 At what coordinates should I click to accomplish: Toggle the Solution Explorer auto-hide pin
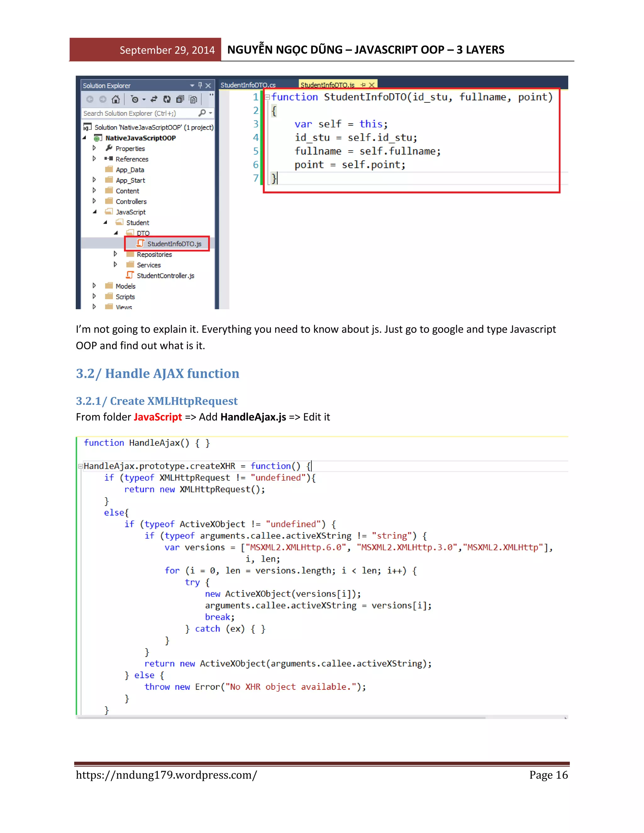click(200, 86)
